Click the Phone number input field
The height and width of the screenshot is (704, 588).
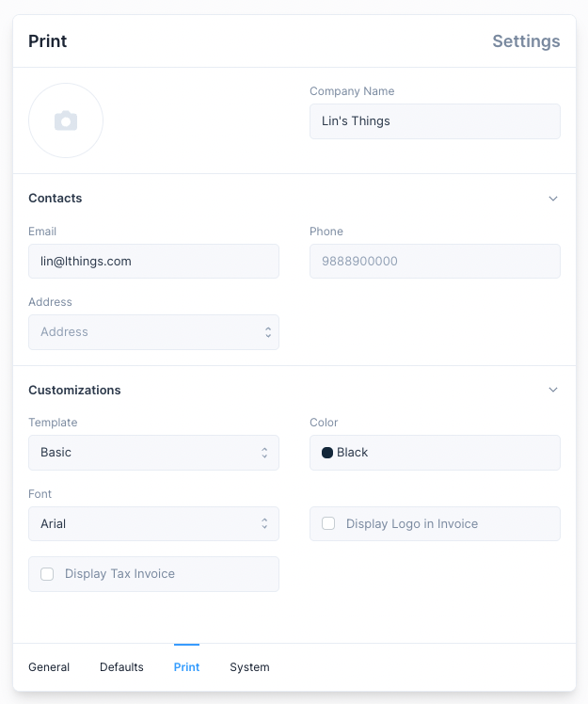click(x=435, y=262)
